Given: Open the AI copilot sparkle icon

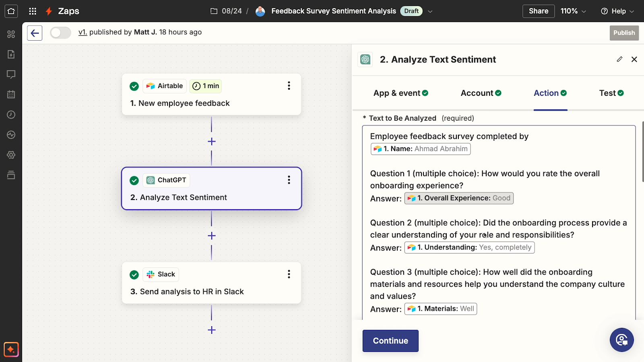Looking at the screenshot, I should tap(11, 350).
